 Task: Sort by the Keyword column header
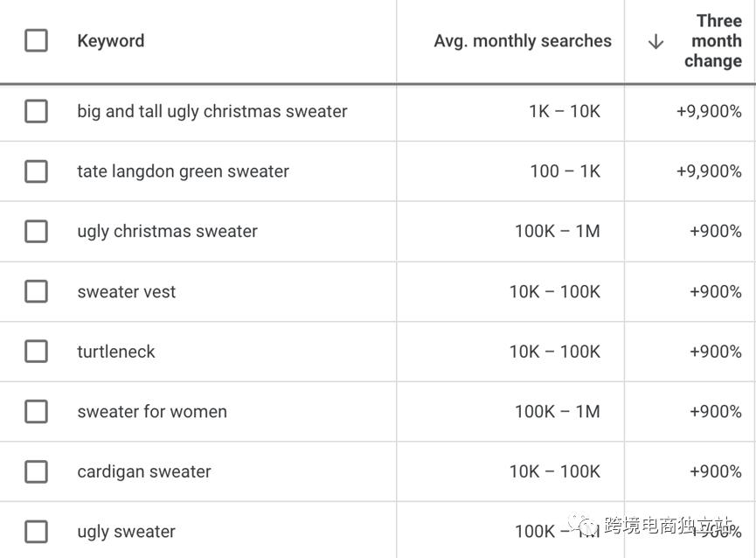pyautogui.click(x=111, y=41)
